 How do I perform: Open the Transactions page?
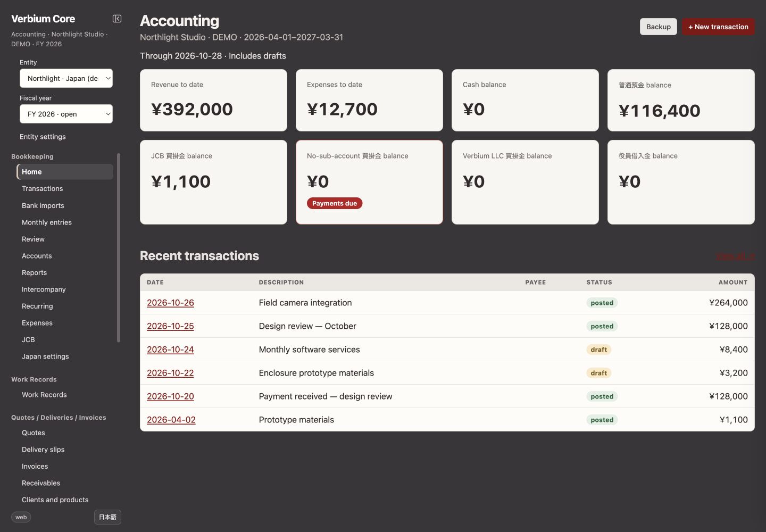(42, 189)
